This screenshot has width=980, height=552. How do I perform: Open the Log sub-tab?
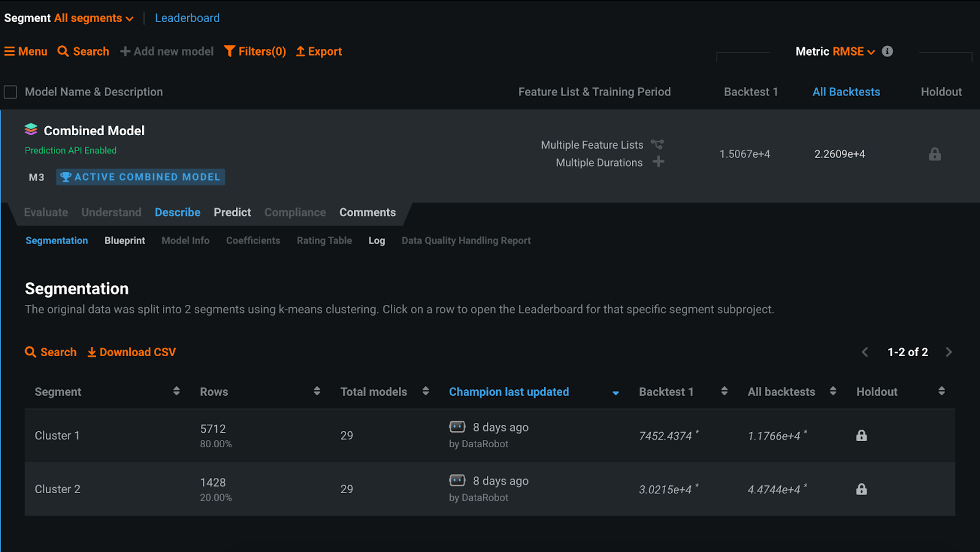click(377, 241)
